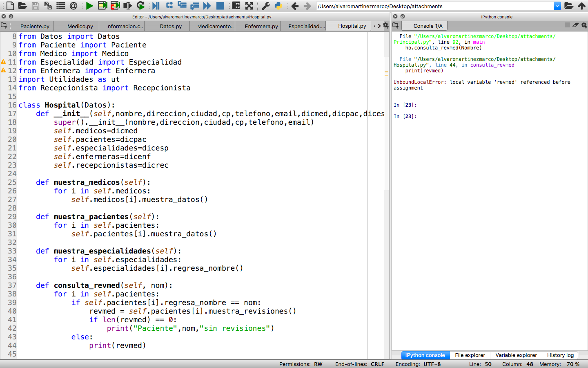Save all open files
This screenshot has width=588, height=368.
click(x=48, y=6)
